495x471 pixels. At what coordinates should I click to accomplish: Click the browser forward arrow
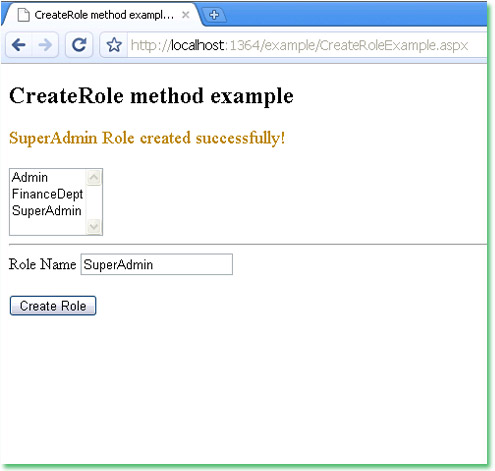pyautogui.click(x=45, y=45)
